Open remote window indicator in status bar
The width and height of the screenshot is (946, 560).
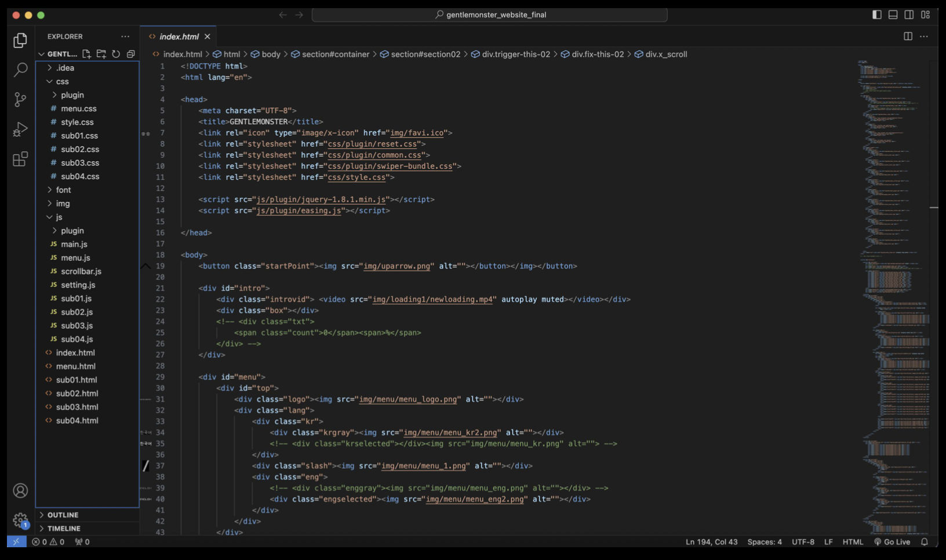point(16,542)
